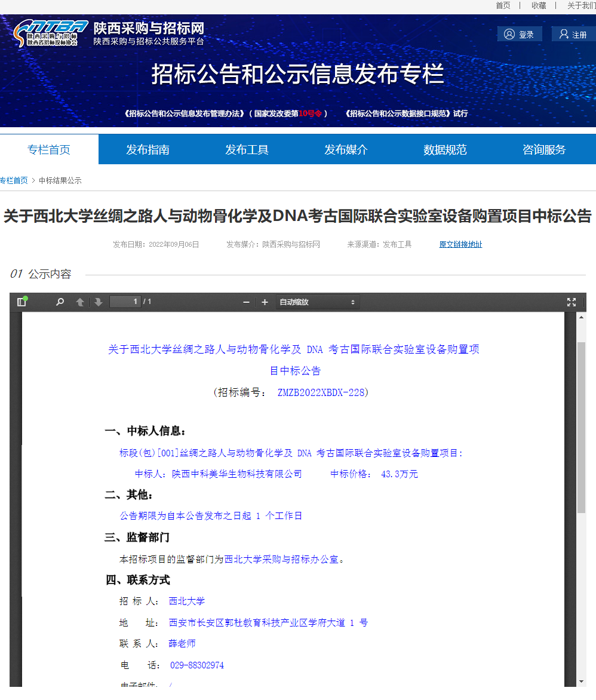The height and width of the screenshot is (700, 596).
Task: Click the 注册 register icon button
Action: coord(572,34)
